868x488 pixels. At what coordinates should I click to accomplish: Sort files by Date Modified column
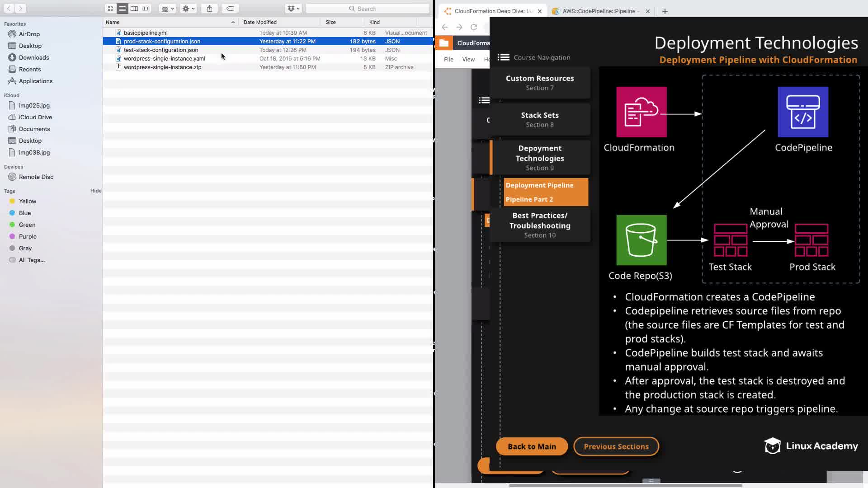click(260, 22)
